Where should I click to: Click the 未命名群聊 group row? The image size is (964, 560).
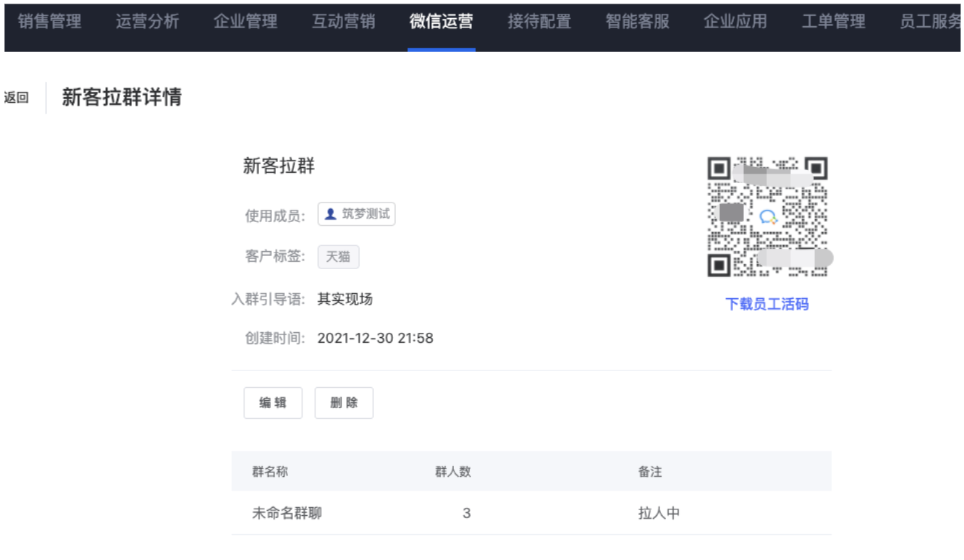click(287, 514)
